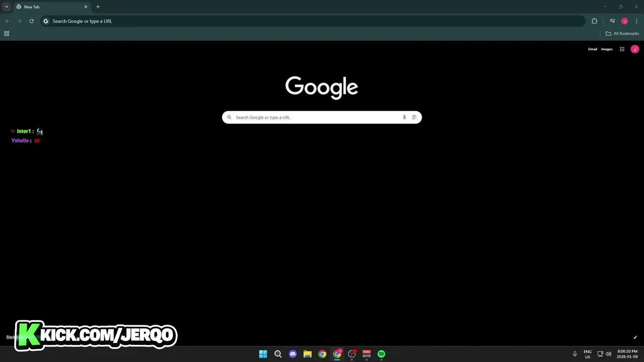Click the browser back arrow

click(x=7, y=21)
